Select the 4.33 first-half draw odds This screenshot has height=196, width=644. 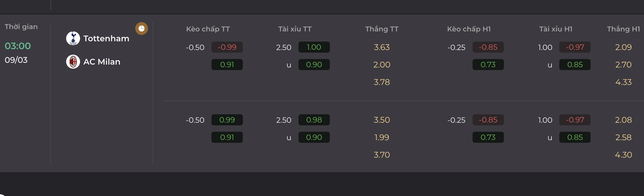(623, 82)
